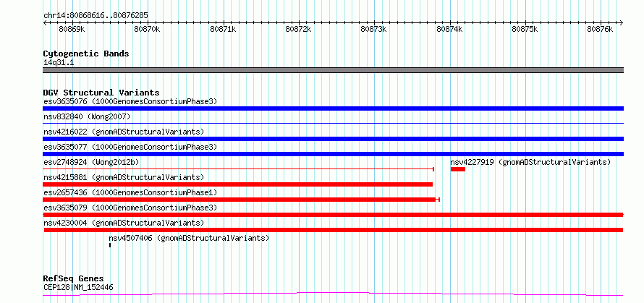
Task: Select the 14q31.1 band label
Action: click(x=59, y=63)
